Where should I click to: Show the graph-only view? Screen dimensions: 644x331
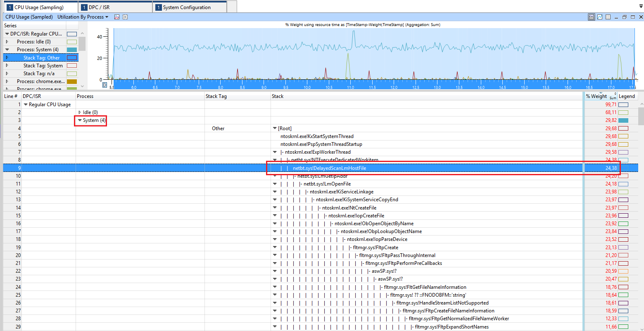pyautogui.click(x=600, y=17)
